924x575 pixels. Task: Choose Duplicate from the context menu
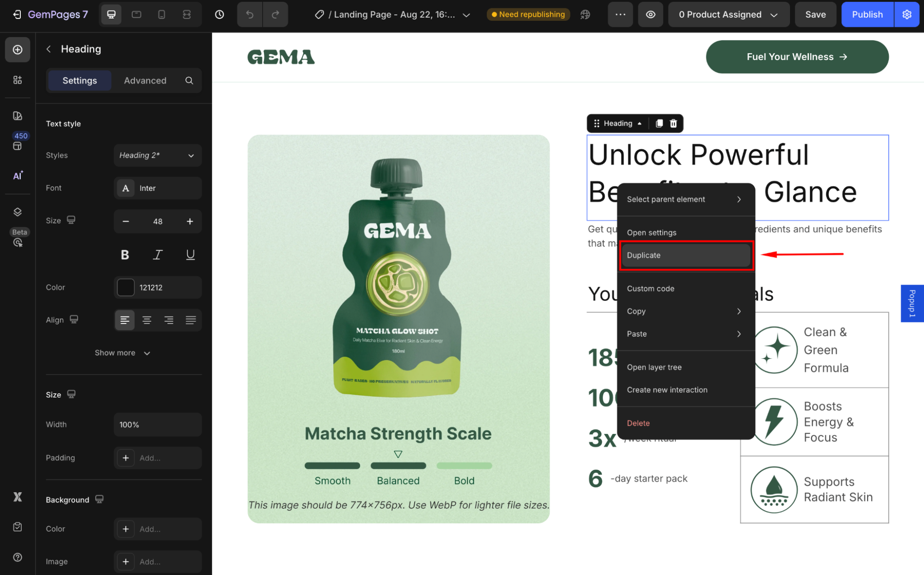tap(685, 255)
